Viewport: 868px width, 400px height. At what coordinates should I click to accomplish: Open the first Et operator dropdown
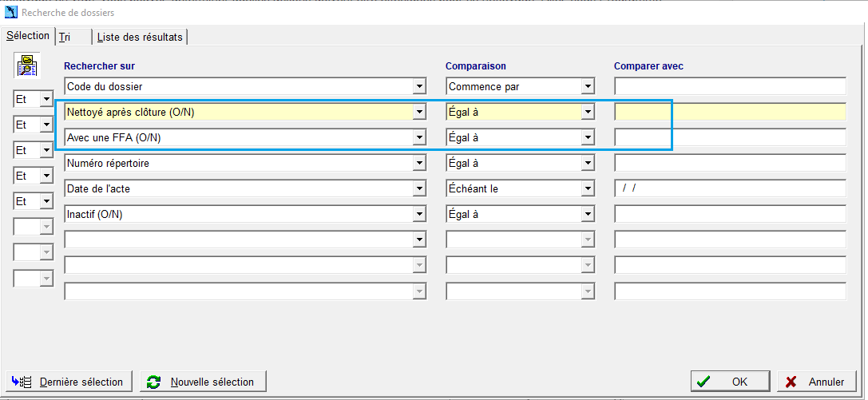[x=46, y=100]
